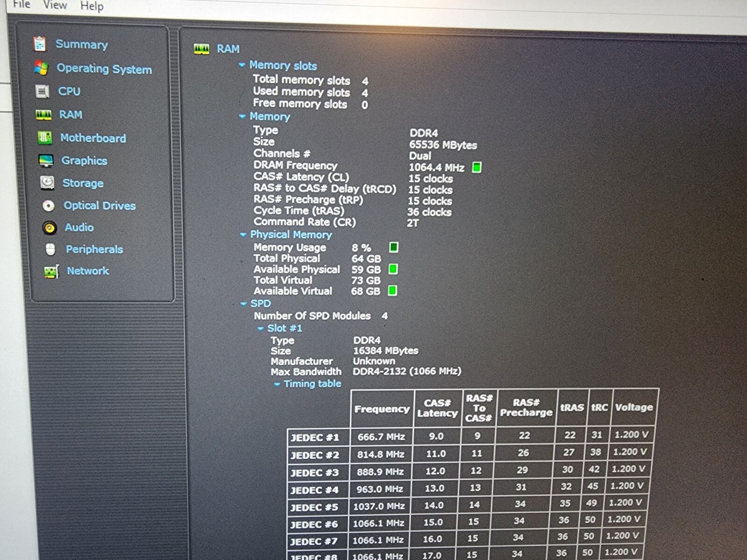The height and width of the screenshot is (560, 747).
Task: Open the Help menu
Action: 92,6
